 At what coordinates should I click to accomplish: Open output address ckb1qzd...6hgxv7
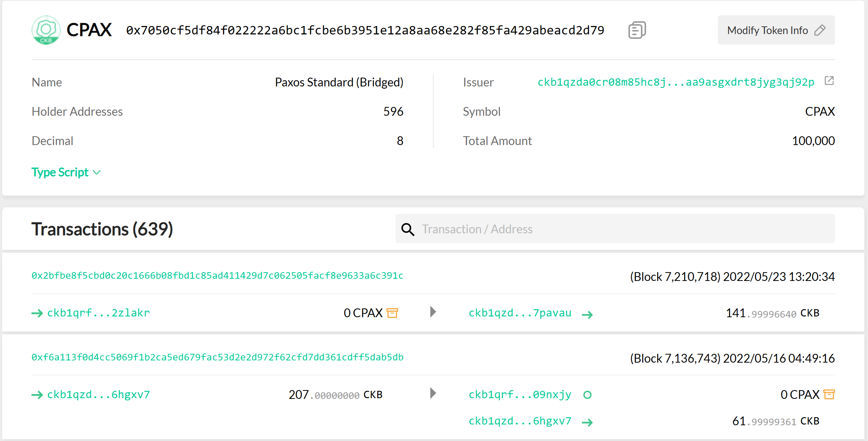(520, 421)
